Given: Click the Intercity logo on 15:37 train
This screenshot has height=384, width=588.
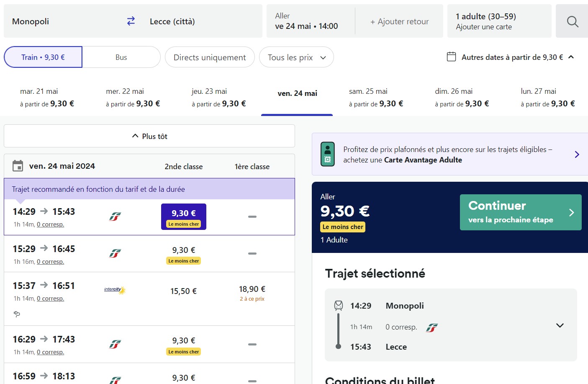Looking at the screenshot, I should click(x=115, y=290).
